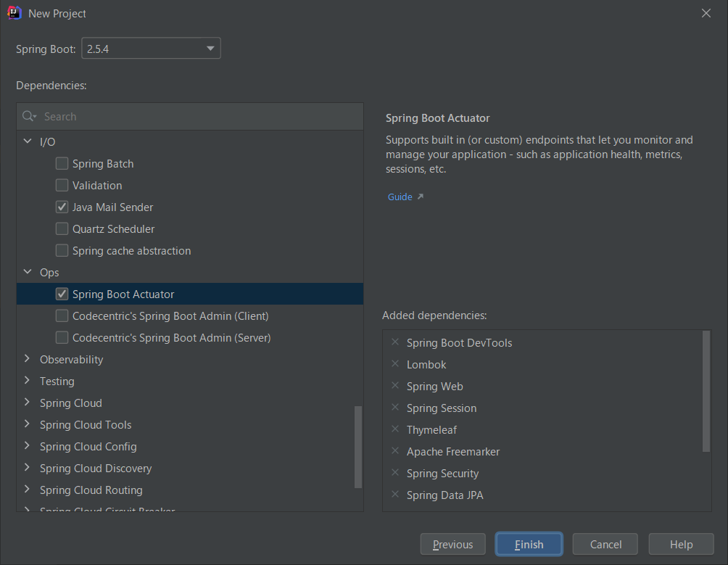Viewport: 728px width, 565px height.
Task: Cancel the New Project wizard
Action: 605,544
